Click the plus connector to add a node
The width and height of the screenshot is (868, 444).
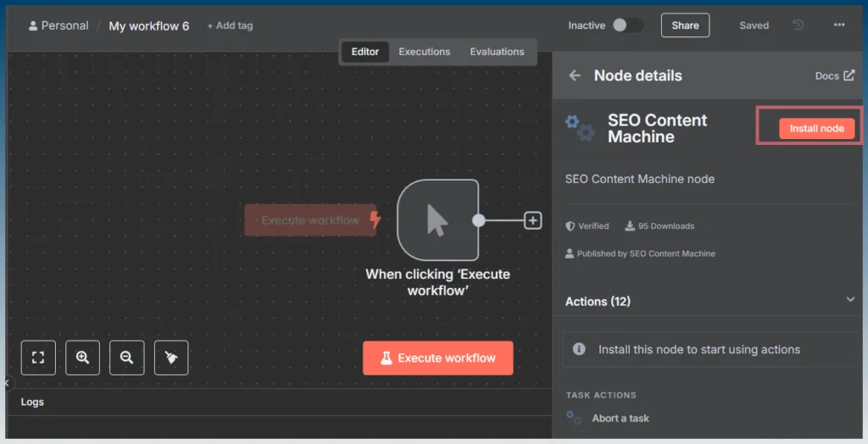[532, 220]
